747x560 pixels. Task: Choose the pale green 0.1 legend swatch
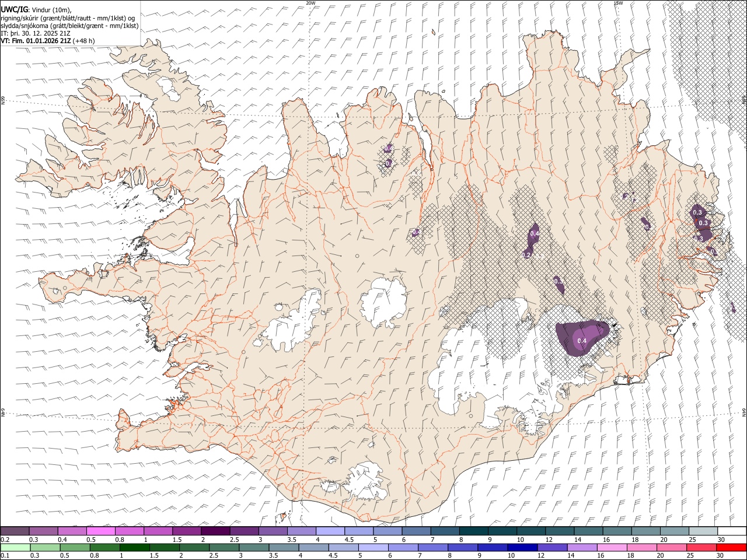tap(15, 547)
